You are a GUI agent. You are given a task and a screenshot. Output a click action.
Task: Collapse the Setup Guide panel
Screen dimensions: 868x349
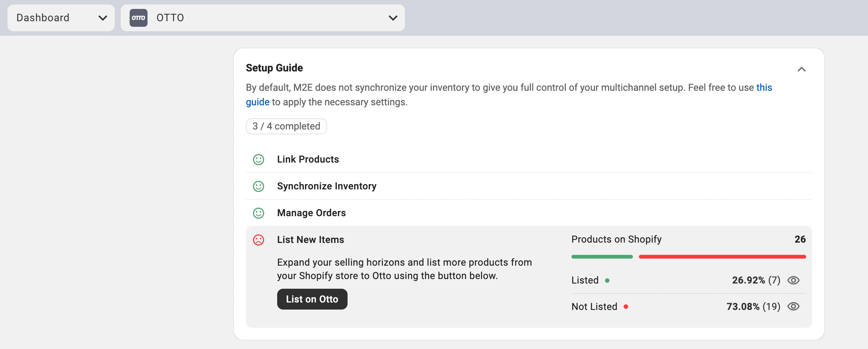click(x=801, y=69)
